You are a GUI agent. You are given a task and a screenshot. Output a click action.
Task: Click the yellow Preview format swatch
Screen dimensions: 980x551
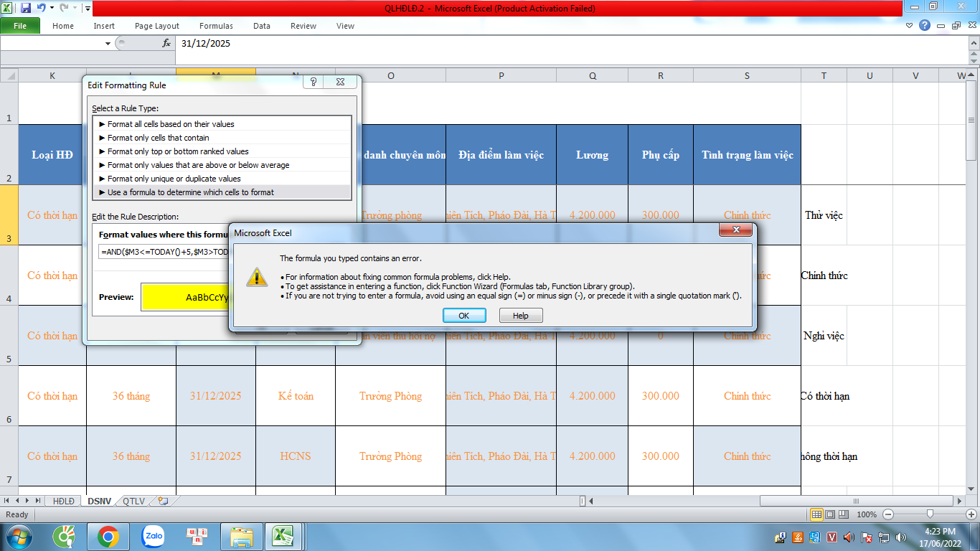tap(187, 297)
